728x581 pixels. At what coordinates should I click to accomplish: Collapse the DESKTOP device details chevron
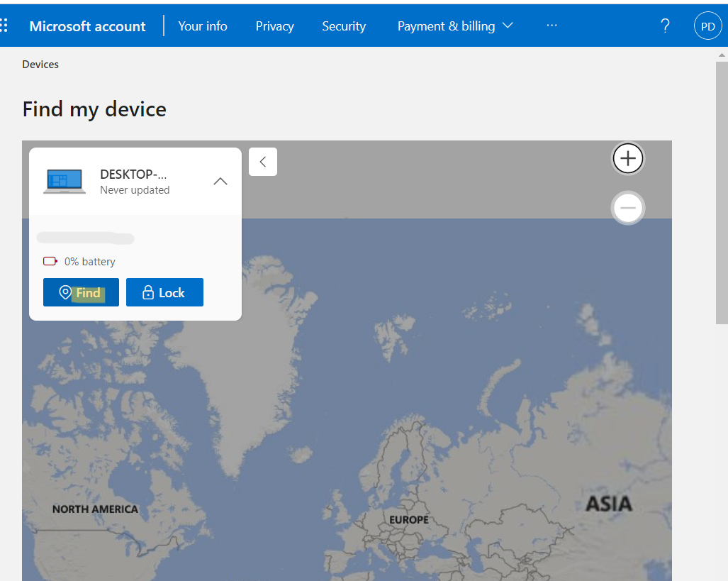[220, 182]
